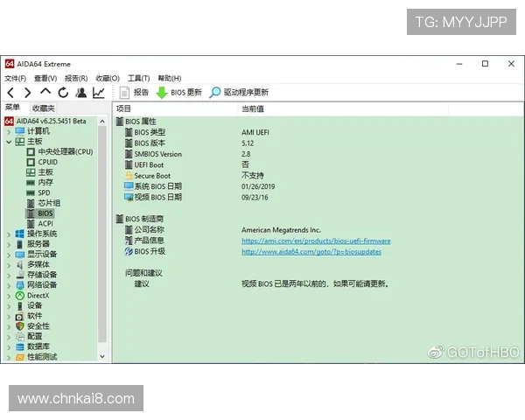The image size is (525, 420).
Task: Open the ami.com bios-uefi-firmware link
Action: coord(316,241)
